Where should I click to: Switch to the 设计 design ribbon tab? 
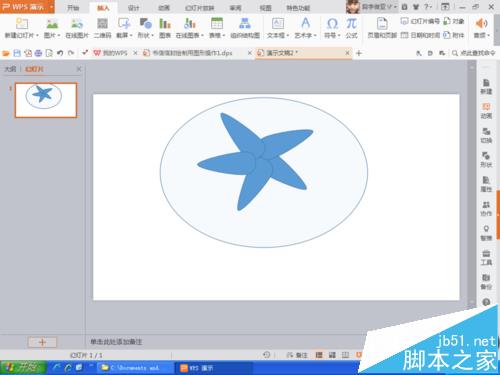click(133, 8)
